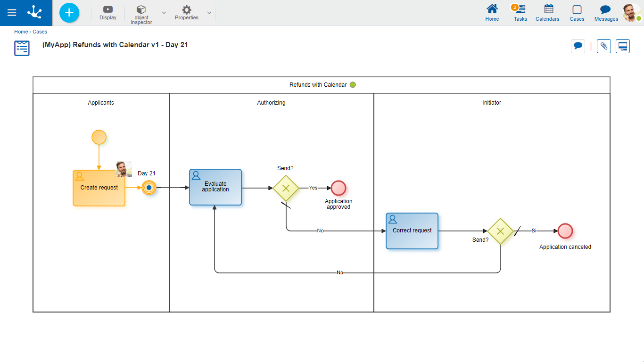Click the blue plus create button
Image resolution: width=644 pixels, height=362 pixels.
(x=69, y=13)
